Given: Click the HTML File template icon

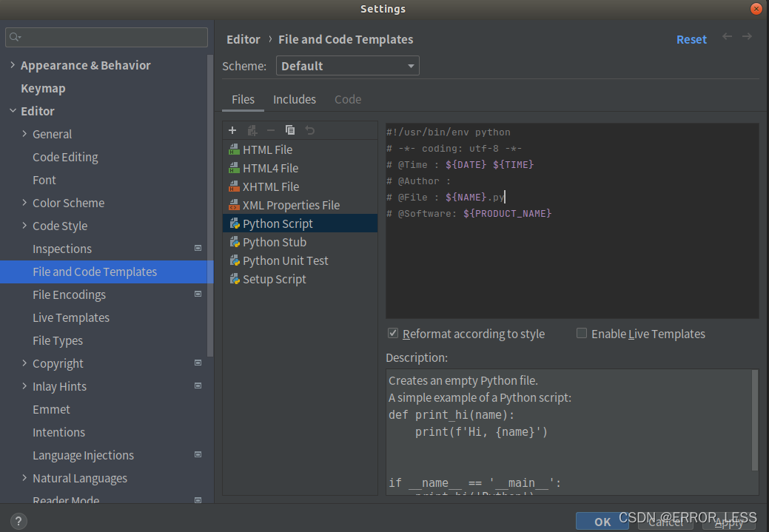Looking at the screenshot, I should click(x=235, y=149).
